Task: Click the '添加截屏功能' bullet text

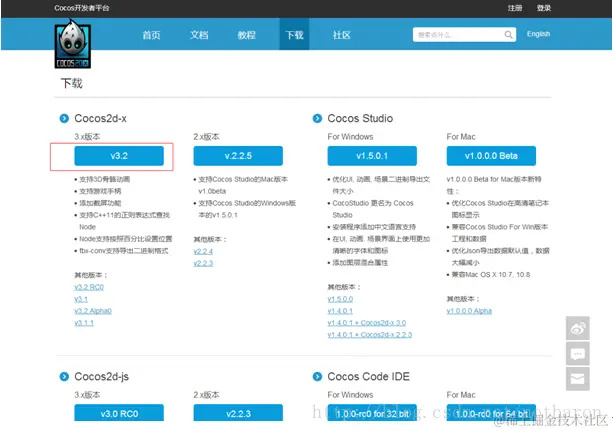Action: [100, 203]
